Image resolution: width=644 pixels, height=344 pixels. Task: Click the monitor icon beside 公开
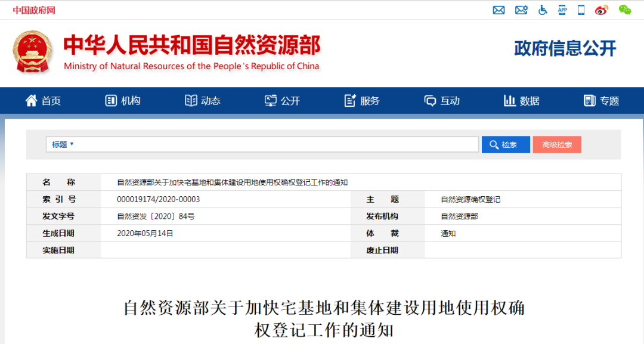270,101
